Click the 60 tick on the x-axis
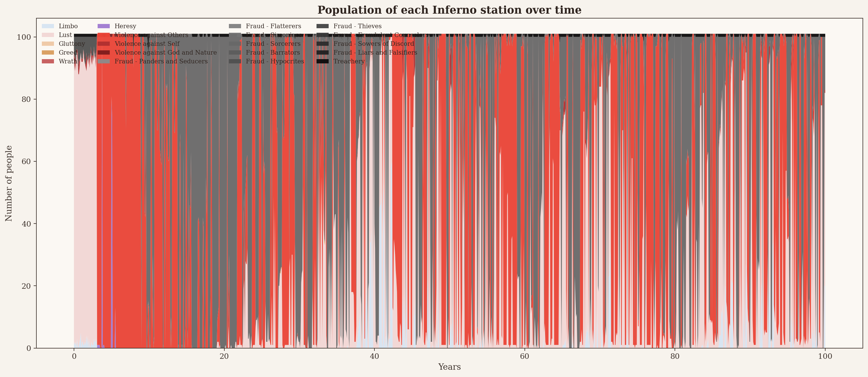Screen dimensions: 868x377 click(x=524, y=356)
